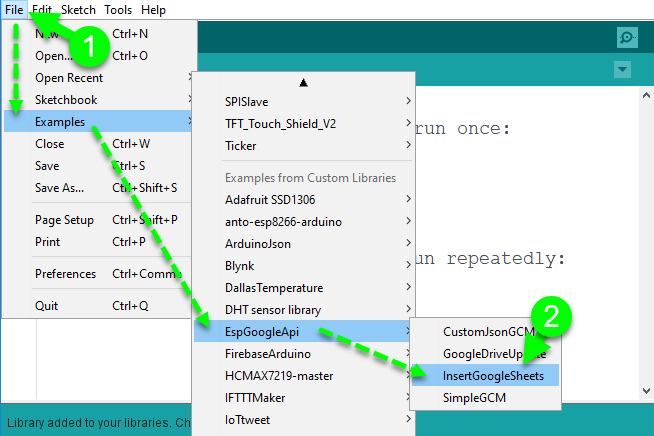654x436 pixels.
Task: Open the Help menu
Action: (153, 10)
